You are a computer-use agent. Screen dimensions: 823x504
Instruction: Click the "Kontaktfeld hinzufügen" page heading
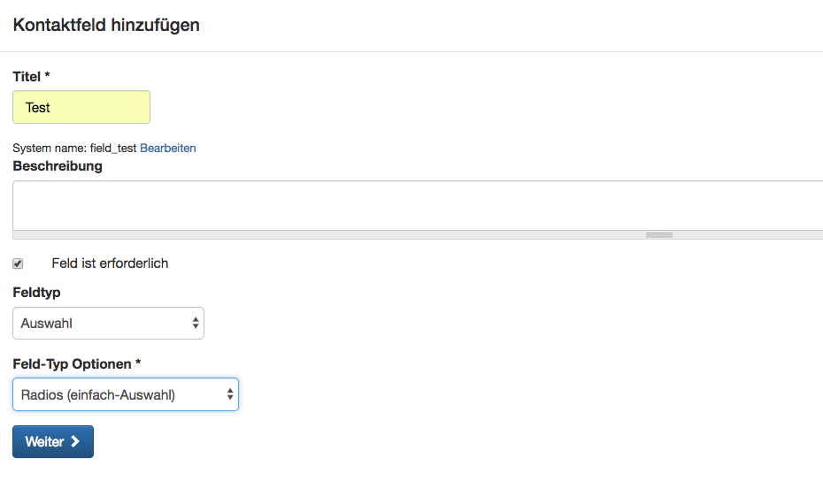pos(106,25)
